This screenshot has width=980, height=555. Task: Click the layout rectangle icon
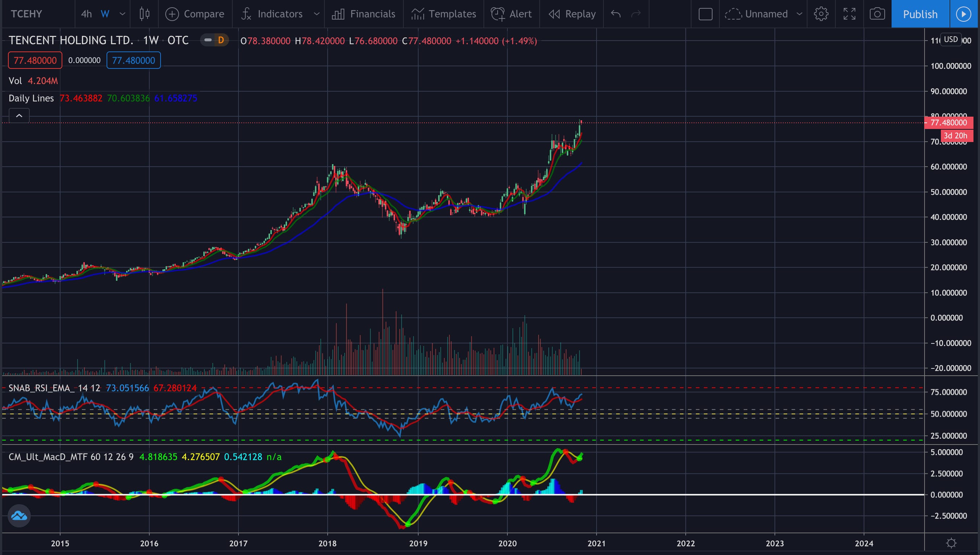click(705, 14)
